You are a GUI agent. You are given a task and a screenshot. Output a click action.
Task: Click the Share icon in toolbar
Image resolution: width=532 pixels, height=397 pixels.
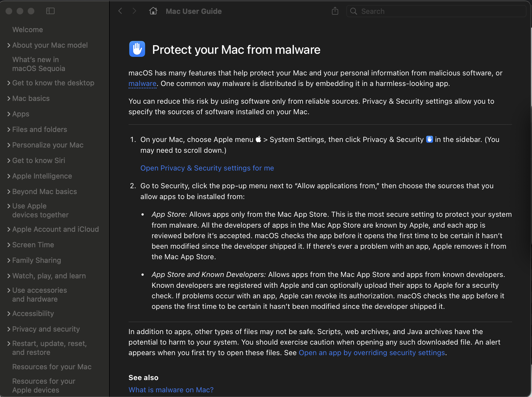coord(335,11)
